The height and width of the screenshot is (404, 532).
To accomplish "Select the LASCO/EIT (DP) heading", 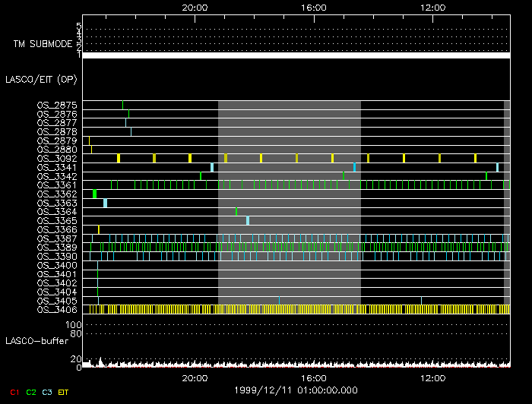I will [40, 79].
